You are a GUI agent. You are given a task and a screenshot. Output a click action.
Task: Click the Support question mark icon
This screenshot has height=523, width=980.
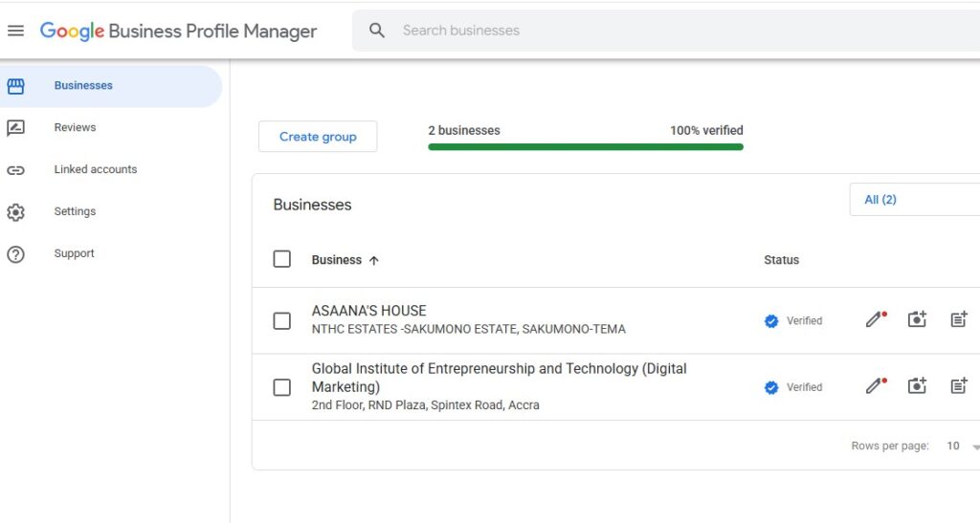point(15,254)
